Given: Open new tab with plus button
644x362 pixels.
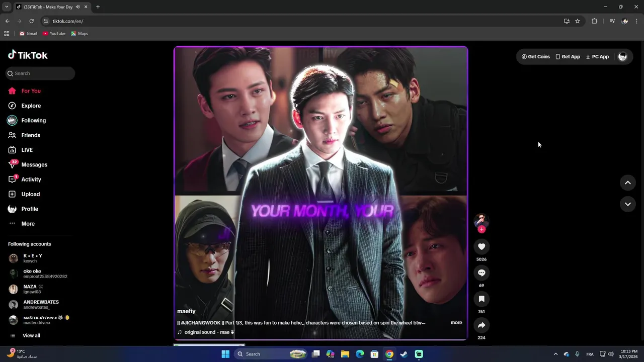Looking at the screenshot, I should [x=98, y=7].
